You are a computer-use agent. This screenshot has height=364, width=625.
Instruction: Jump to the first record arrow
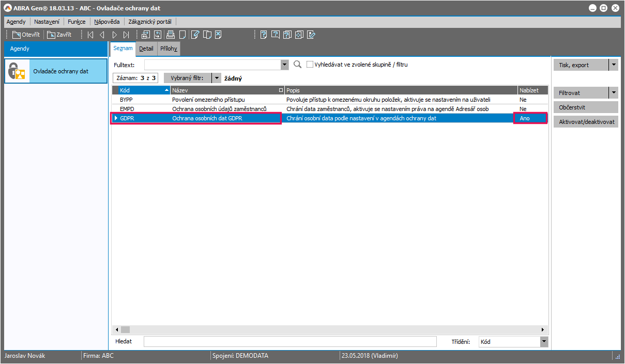coord(90,35)
